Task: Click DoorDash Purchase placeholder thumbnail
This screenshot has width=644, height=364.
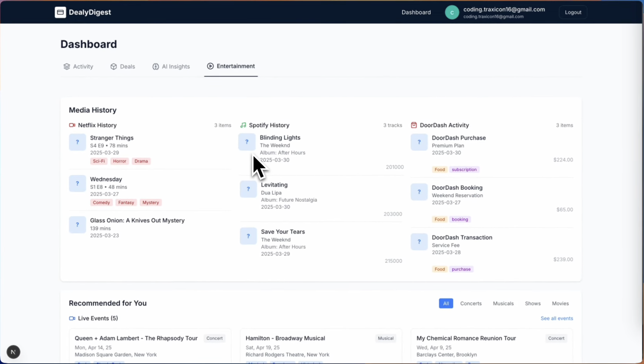Action: coord(419,142)
